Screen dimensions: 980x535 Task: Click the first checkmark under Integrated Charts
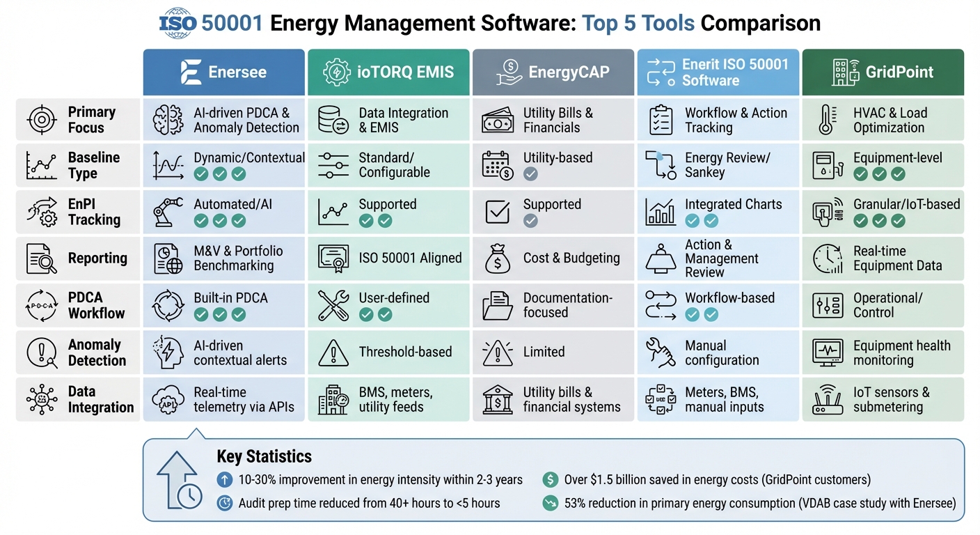pos(693,221)
